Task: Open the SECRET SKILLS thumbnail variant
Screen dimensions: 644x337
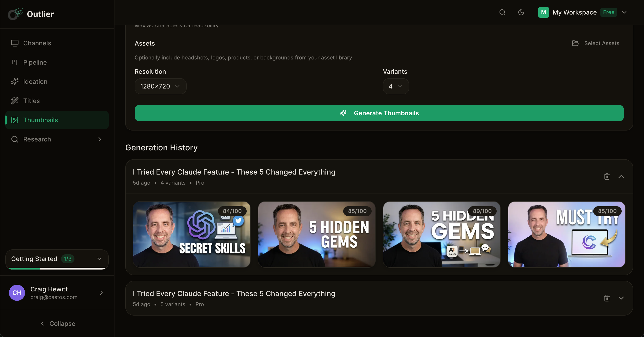Action: [191, 234]
